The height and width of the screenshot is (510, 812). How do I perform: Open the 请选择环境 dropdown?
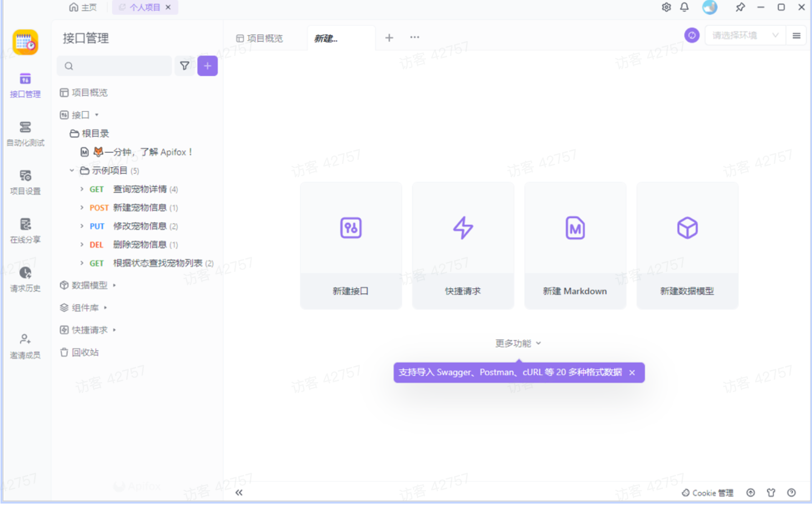click(744, 35)
